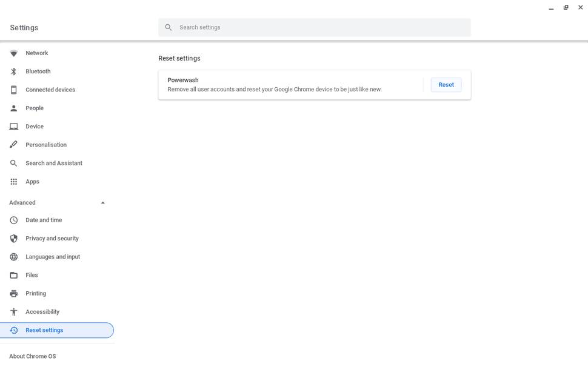Screen dimensions: 588x367
Task: Open Accessibility via the person icon
Action: [13, 311]
